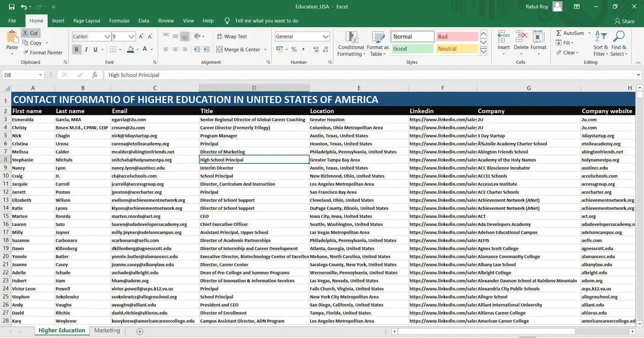Screen dimensions: 644x338
Task: Click the Share button
Action: (x=624, y=21)
